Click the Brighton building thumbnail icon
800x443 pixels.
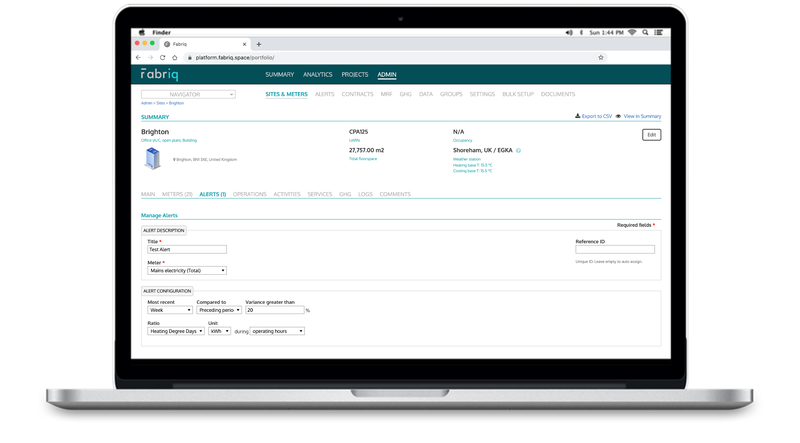pyautogui.click(x=153, y=158)
